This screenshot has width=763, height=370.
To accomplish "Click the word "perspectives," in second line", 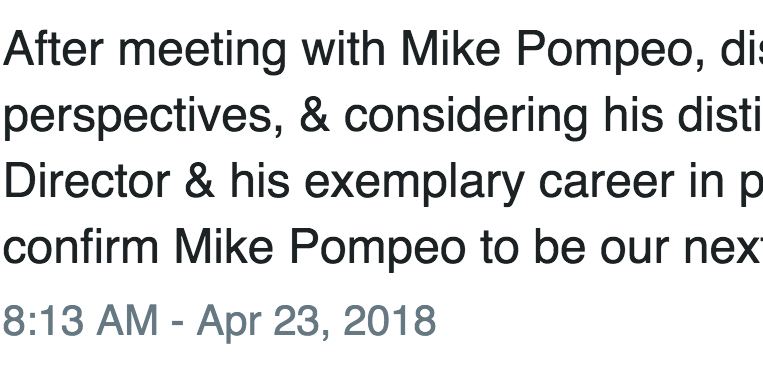I will coord(143,117).
